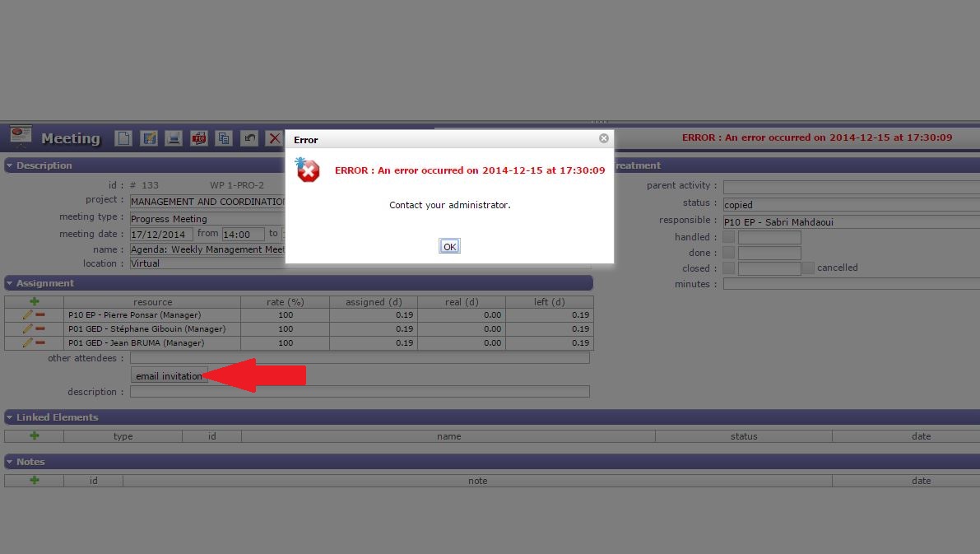Click the red ERROR message in header
980x554 pixels.
[x=817, y=137]
